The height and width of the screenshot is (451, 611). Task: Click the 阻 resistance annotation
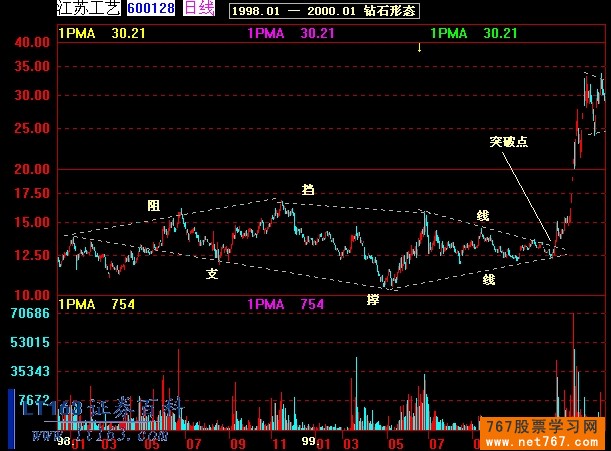(x=153, y=205)
